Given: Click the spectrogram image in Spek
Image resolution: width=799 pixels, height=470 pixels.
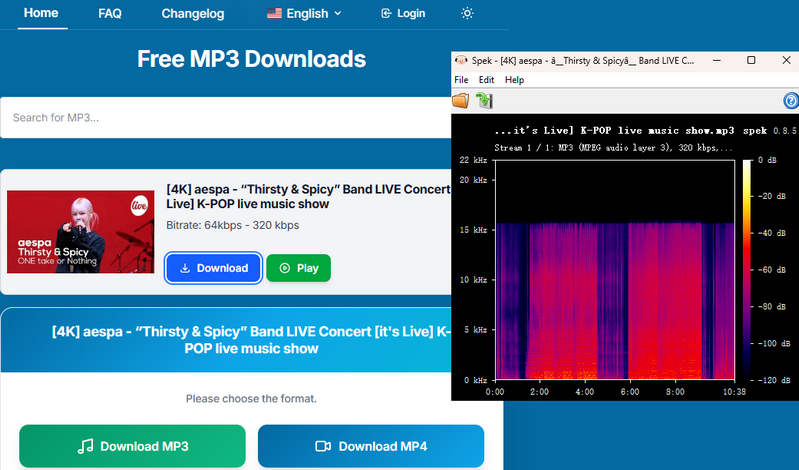Looking at the screenshot, I should [x=615, y=270].
